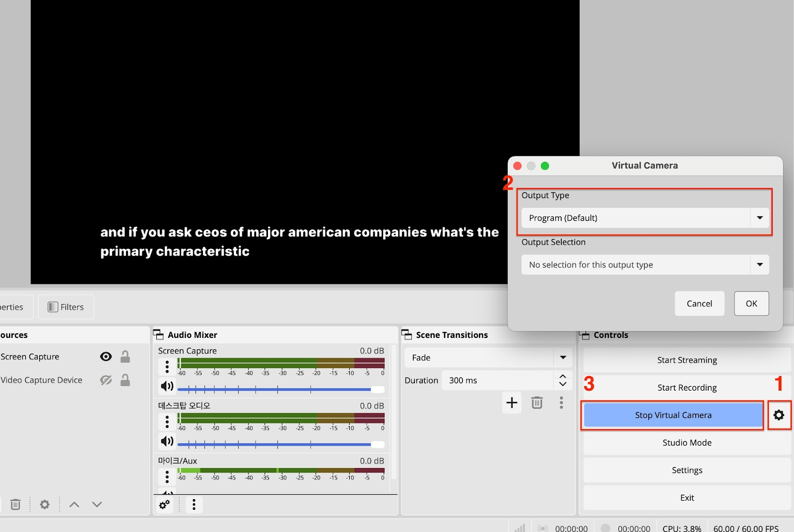Delete selected source trash icon
This screenshot has width=794, height=532.
(15, 505)
